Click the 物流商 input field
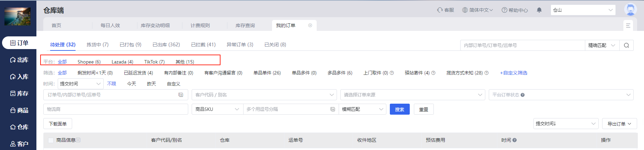 pyautogui.click(x=115, y=109)
